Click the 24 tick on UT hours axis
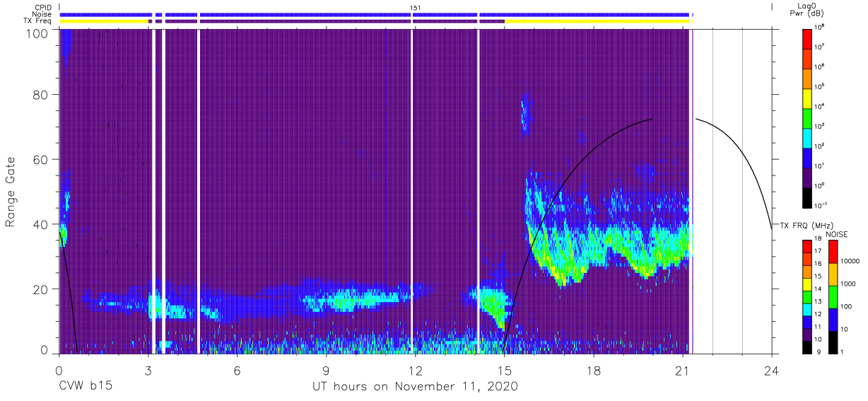The image size is (868, 401). pos(772,370)
